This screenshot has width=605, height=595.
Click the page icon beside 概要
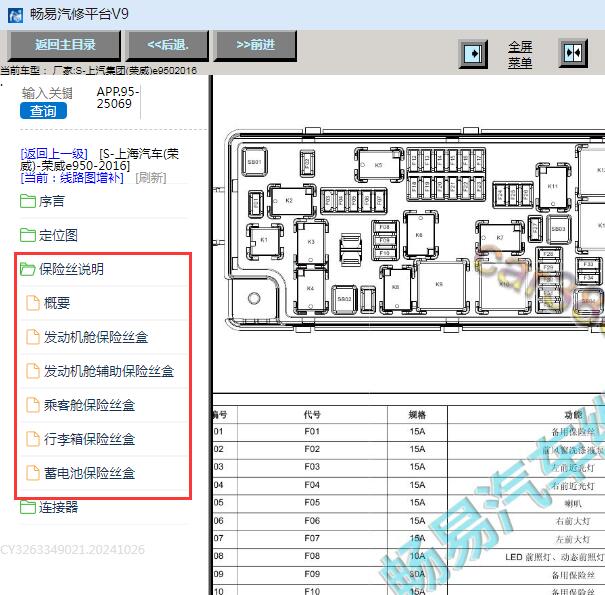pos(33,303)
